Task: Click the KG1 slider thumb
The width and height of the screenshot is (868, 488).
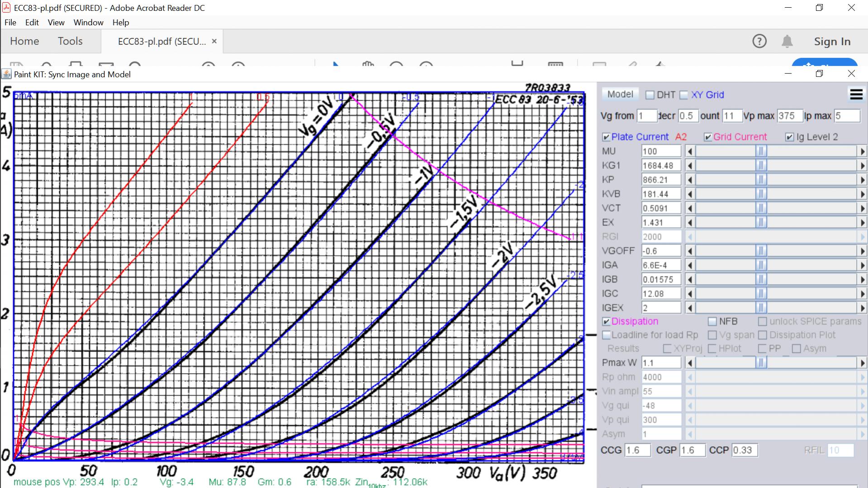Action: pos(761,166)
